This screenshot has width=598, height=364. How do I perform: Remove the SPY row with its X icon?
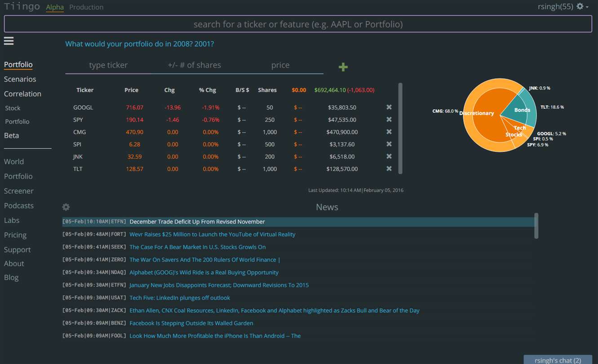[x=389, y=120]
